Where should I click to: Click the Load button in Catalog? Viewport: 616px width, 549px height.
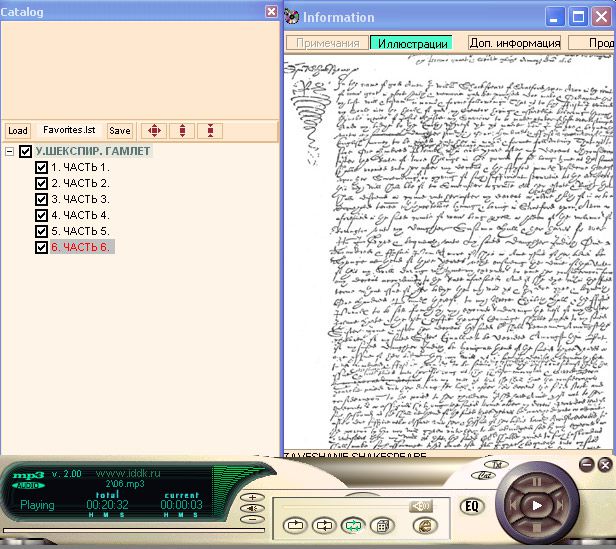[x=17, y=130]
